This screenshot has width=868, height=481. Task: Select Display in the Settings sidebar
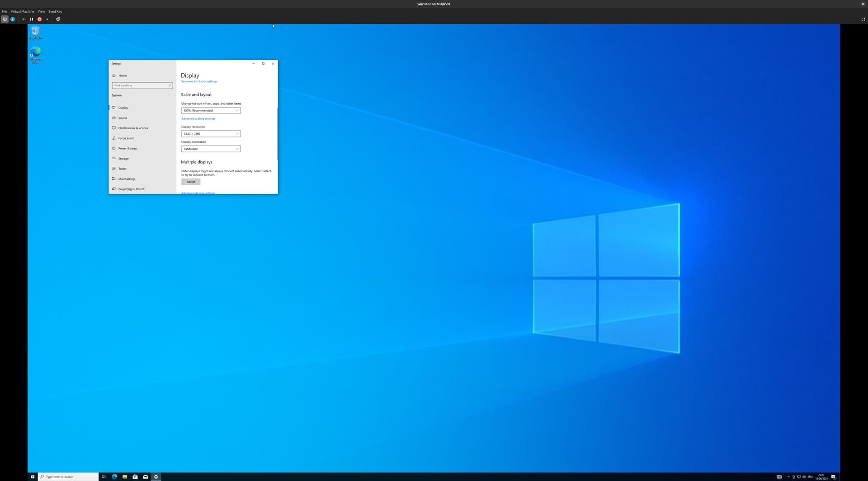(x=142, y=108)
